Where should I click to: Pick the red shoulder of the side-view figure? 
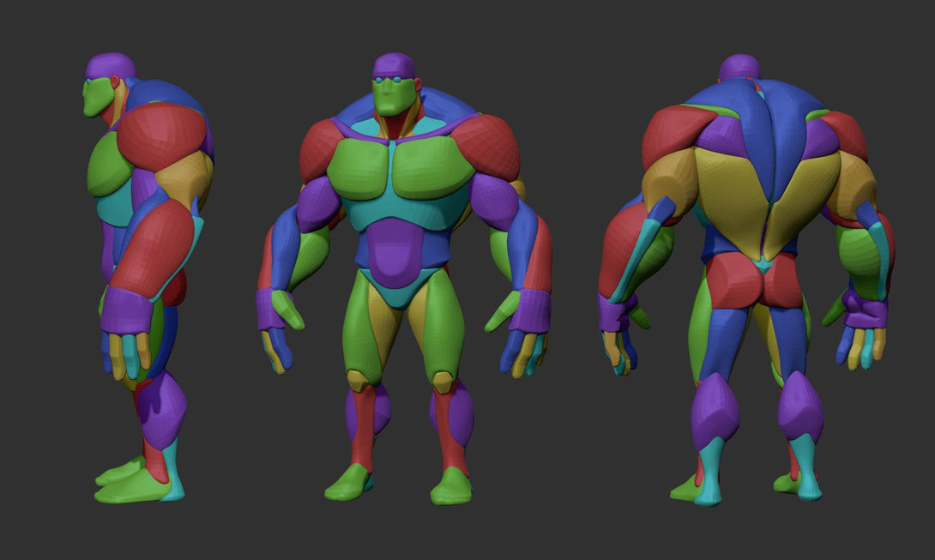[161, 135]
